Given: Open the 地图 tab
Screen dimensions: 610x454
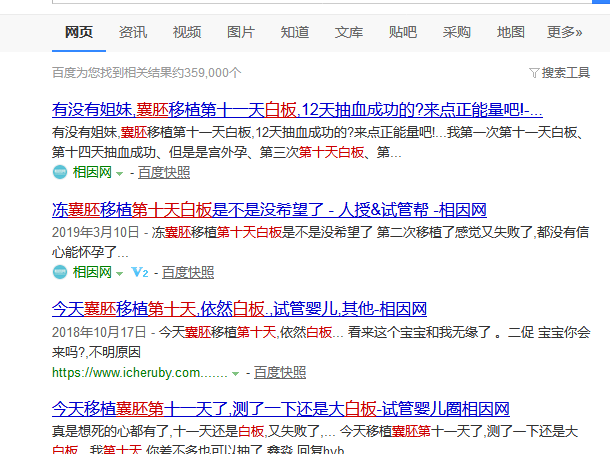Looking at the screenshot, I should tap(511, 32).
